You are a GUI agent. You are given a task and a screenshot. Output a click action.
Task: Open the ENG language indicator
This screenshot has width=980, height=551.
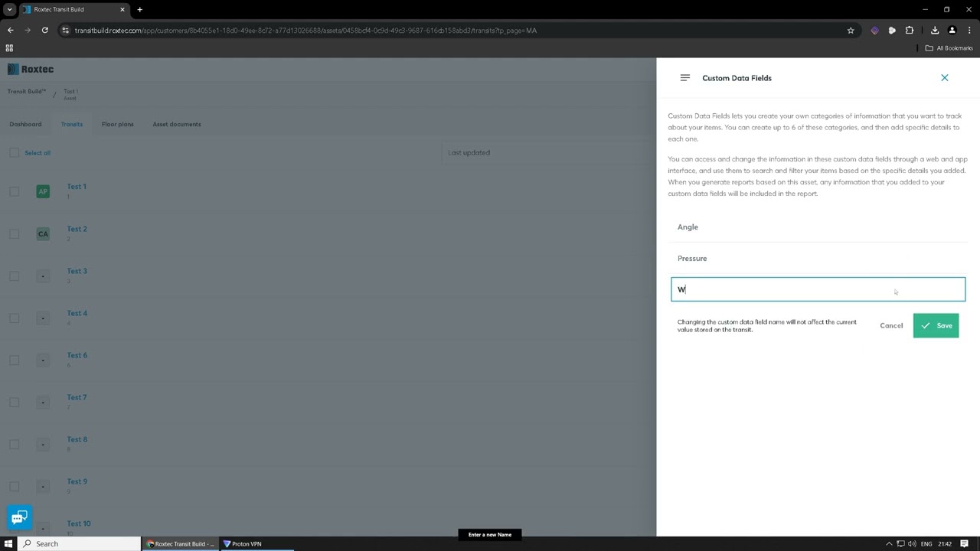click(926, 544)
